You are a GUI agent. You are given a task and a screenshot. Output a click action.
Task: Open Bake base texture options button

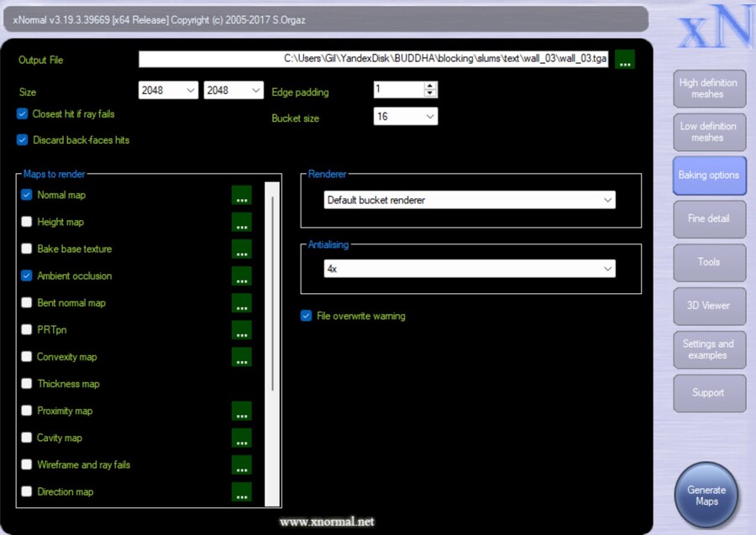tap(242, 249)
